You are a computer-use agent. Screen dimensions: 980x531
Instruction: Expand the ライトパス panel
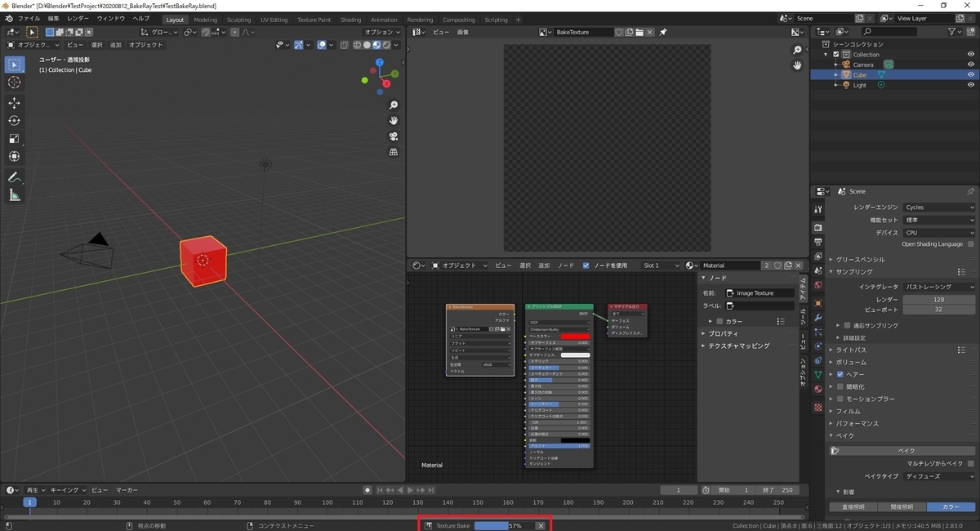(850, 350)
